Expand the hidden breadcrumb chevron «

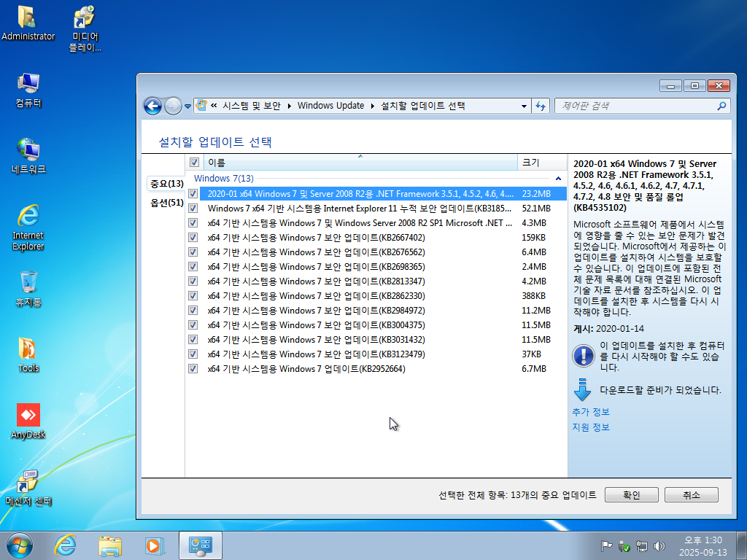(x=214, y=105)
